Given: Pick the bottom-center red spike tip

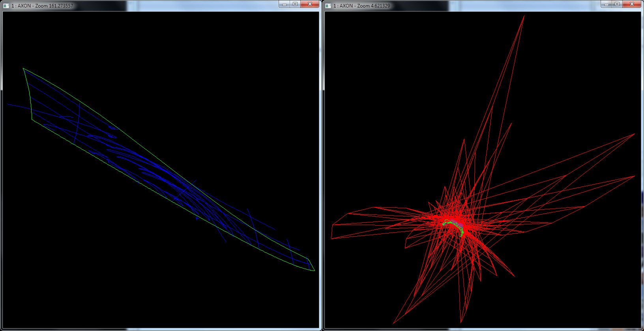Looking at the screenshot, I should pos(461,322).
